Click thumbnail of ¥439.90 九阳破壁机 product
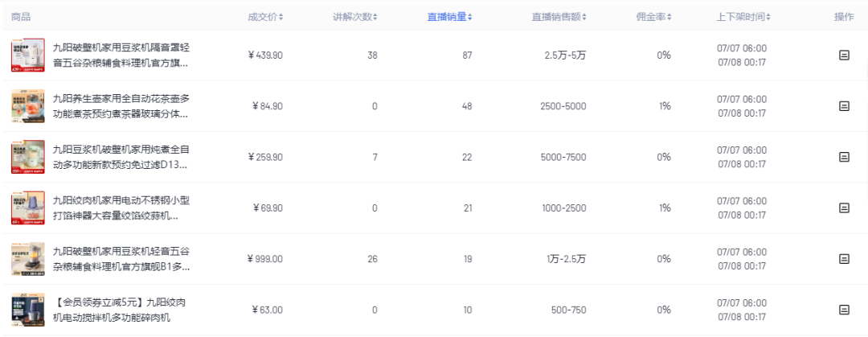The height and width of the screenshot is (337, 868). (x=27, y=55)
